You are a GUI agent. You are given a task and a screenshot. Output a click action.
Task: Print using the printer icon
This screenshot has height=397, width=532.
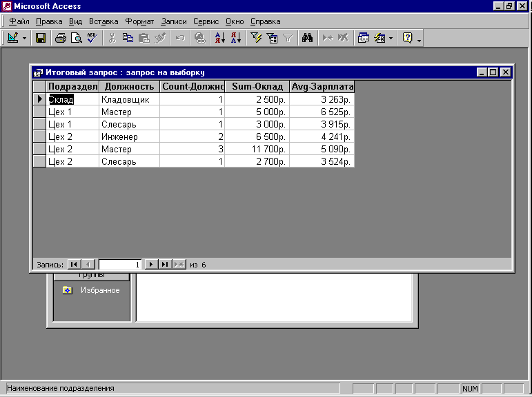pos(61,38)
